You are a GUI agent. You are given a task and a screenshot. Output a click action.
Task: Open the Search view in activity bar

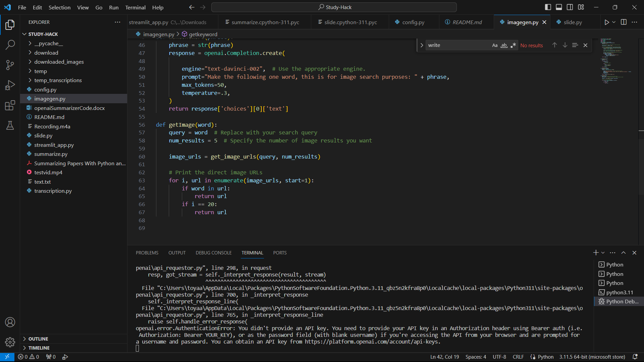tap(10, 45)
